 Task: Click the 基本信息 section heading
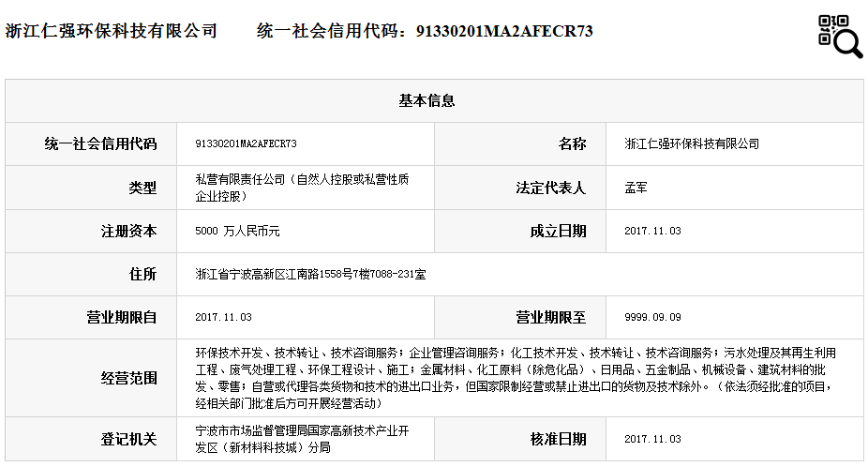(427, 101)
